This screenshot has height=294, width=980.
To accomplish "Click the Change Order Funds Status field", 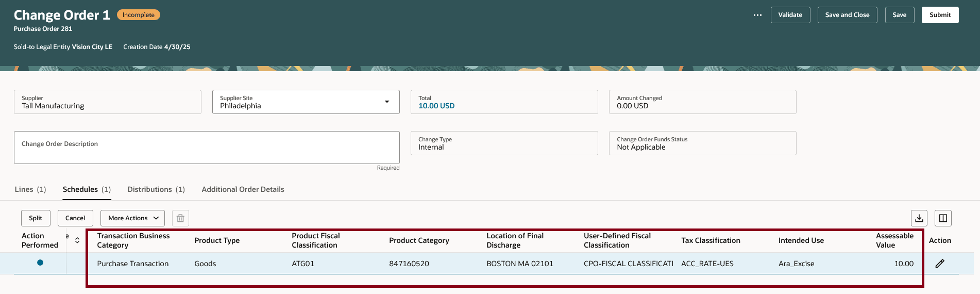I will coord(703,143).
